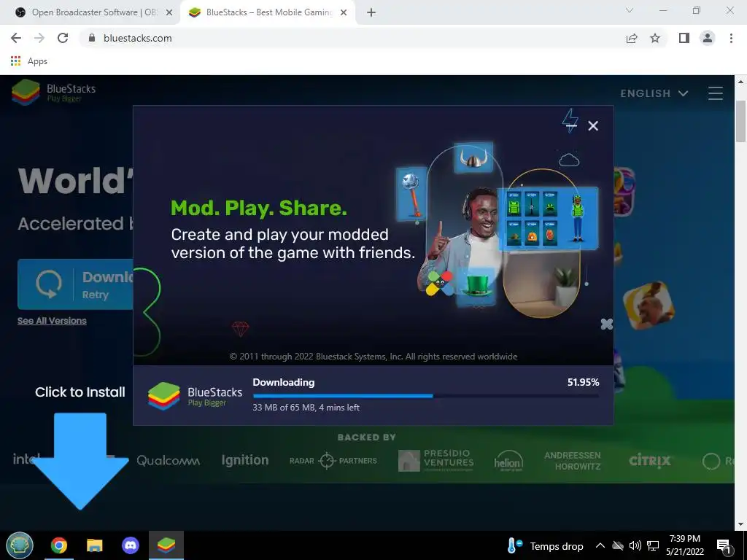
Task: Click the BlueStacks logo in download panel
Action: [x=195, y=396]
